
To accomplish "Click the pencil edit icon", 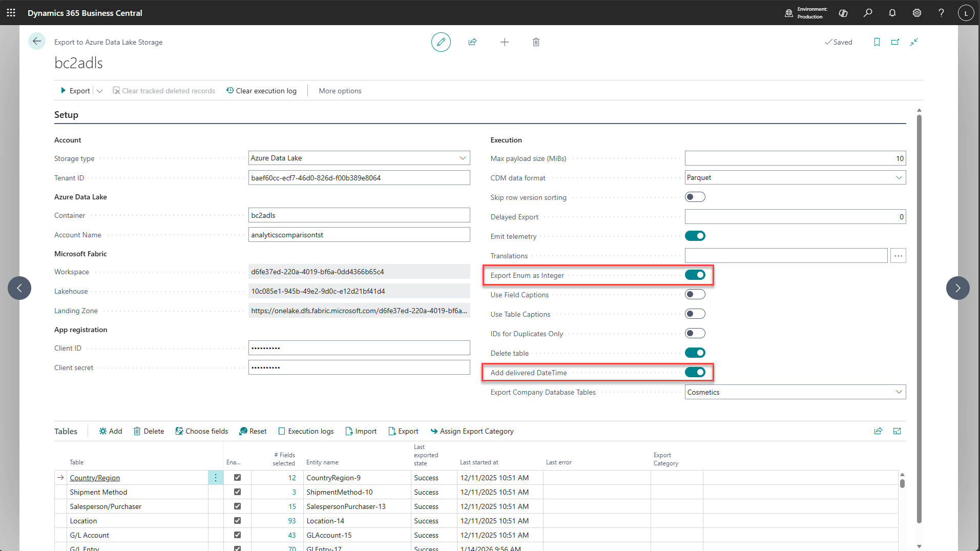I will [x=441, y=42].
